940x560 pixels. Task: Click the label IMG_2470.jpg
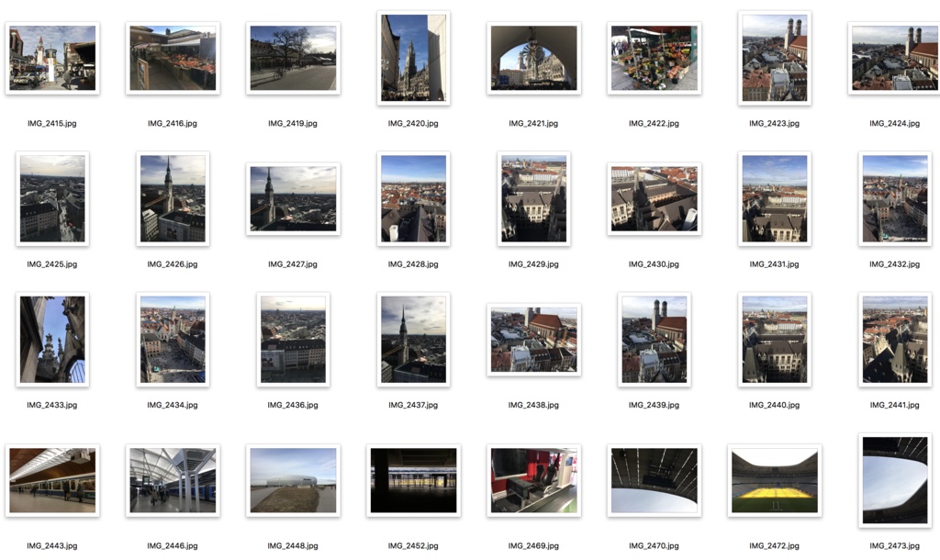tap(654, 546)
